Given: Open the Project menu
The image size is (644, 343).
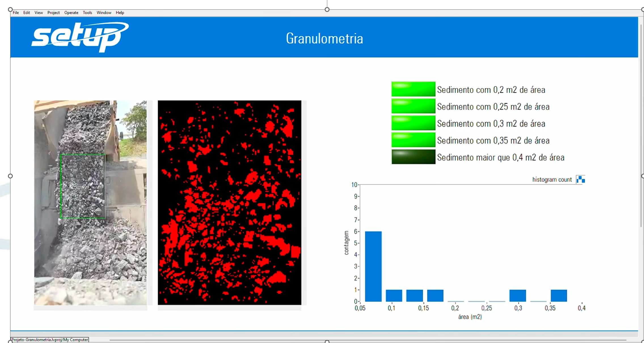Looking at the screenshot, I should [x=53, y=13].
